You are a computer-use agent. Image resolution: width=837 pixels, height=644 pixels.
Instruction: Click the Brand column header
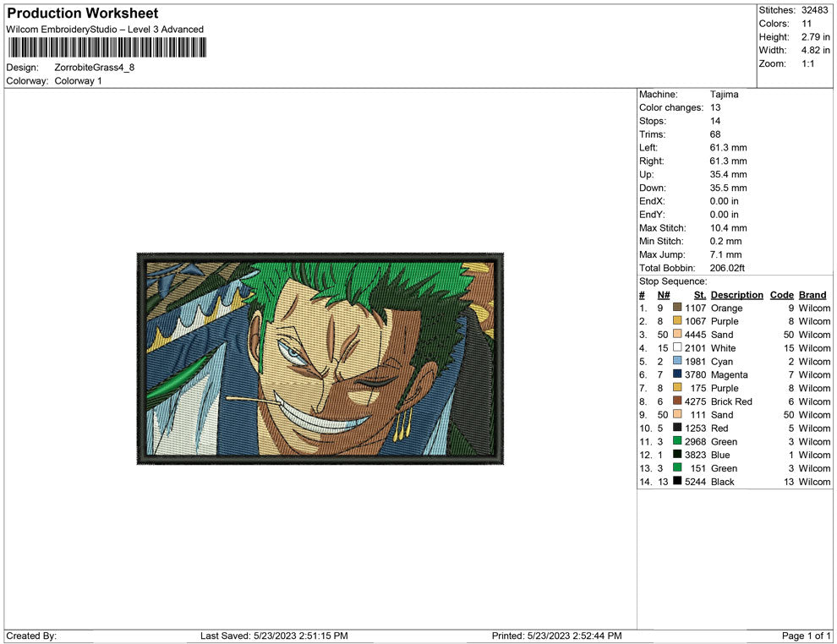click(x=812, y=295)
